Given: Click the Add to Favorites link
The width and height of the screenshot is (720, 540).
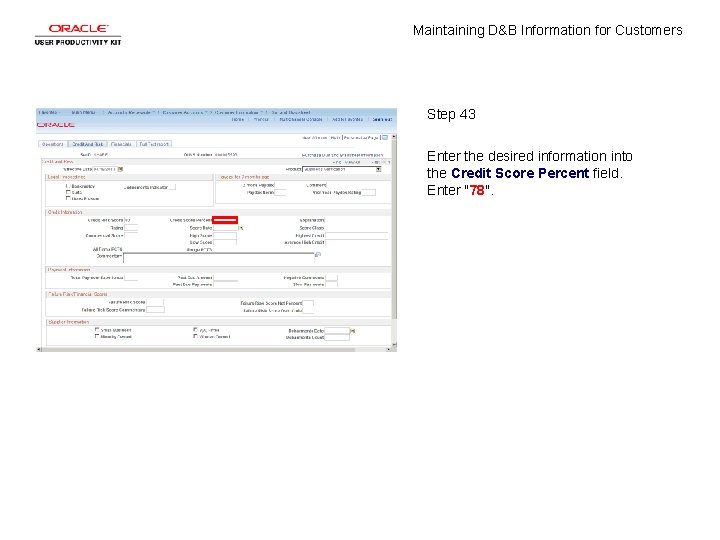Looking at the screenshot, I should click(x=347, y=119).
